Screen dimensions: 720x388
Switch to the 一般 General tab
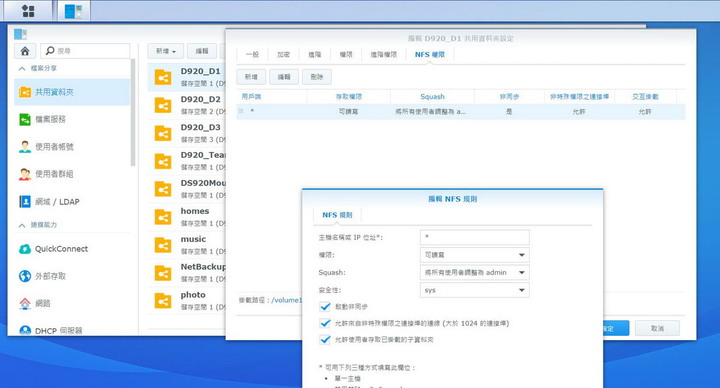252,54
